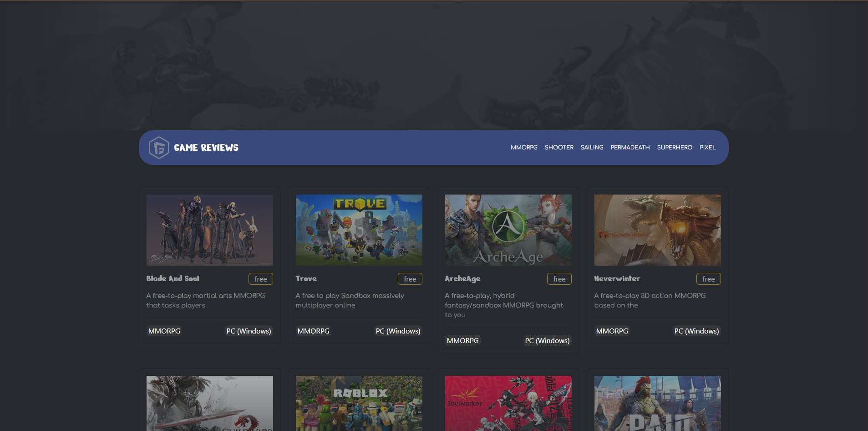Open the ArcheAge cover image
Viewport: 868px width, 431px height.
click(x=508, y=230)
